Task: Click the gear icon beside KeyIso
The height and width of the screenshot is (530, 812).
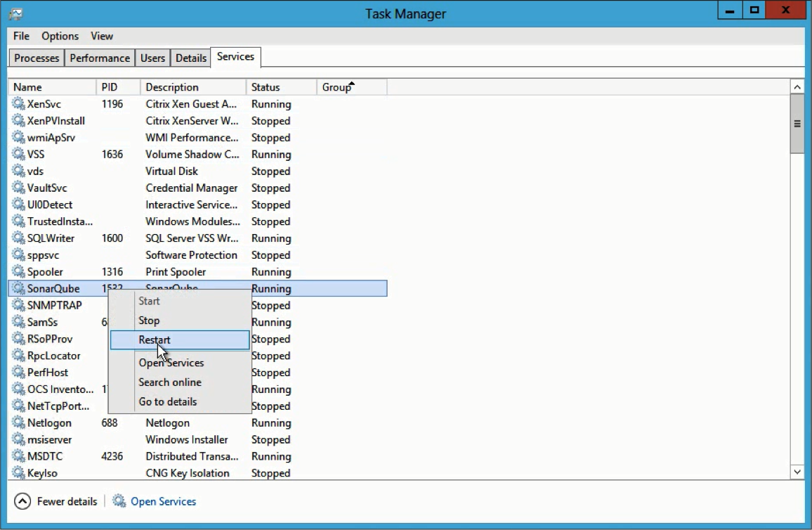Action: (19, 472)
